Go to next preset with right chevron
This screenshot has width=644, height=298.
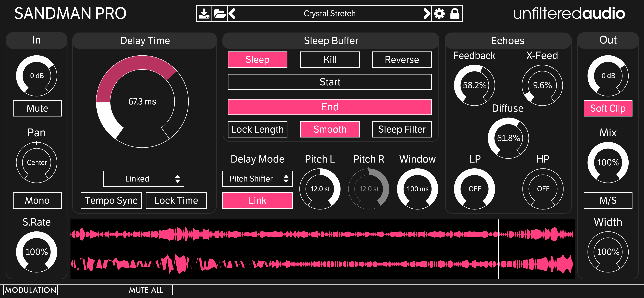point(427,14)
